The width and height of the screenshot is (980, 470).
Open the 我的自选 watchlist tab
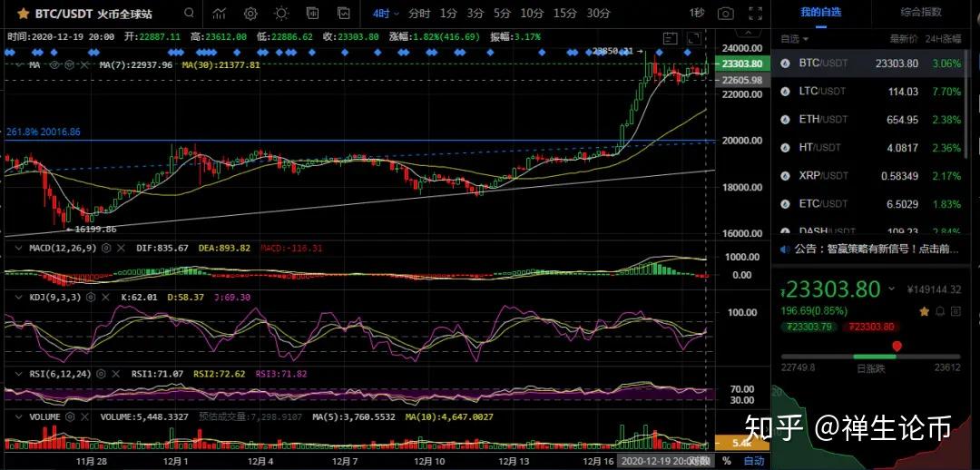point(820,12)
